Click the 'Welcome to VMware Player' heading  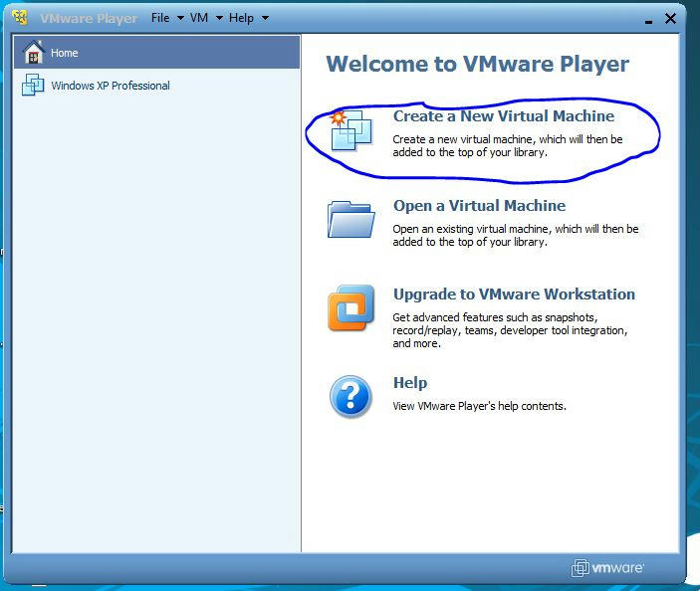[478, 64]
